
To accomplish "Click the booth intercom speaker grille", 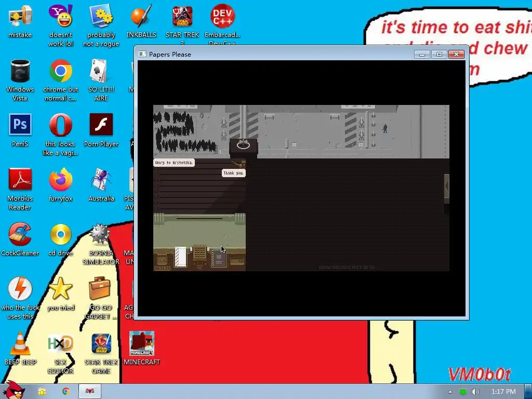I will coord(199,252).
